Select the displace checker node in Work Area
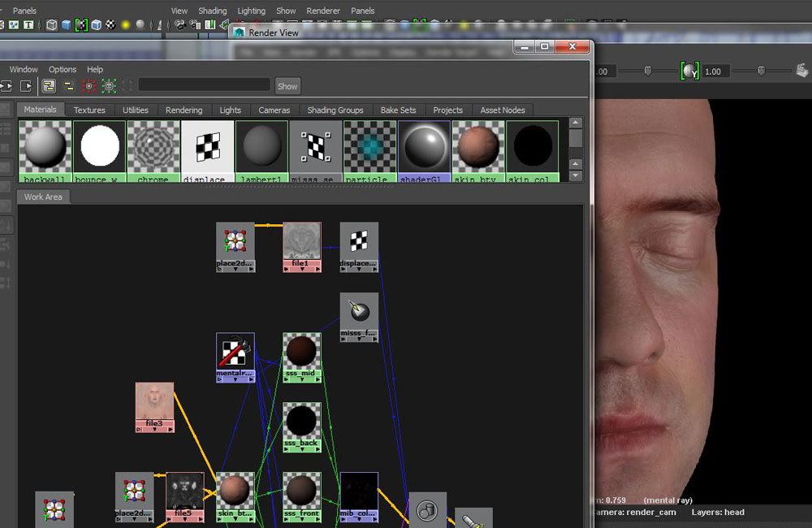812x528 pixels. (359, 247)
